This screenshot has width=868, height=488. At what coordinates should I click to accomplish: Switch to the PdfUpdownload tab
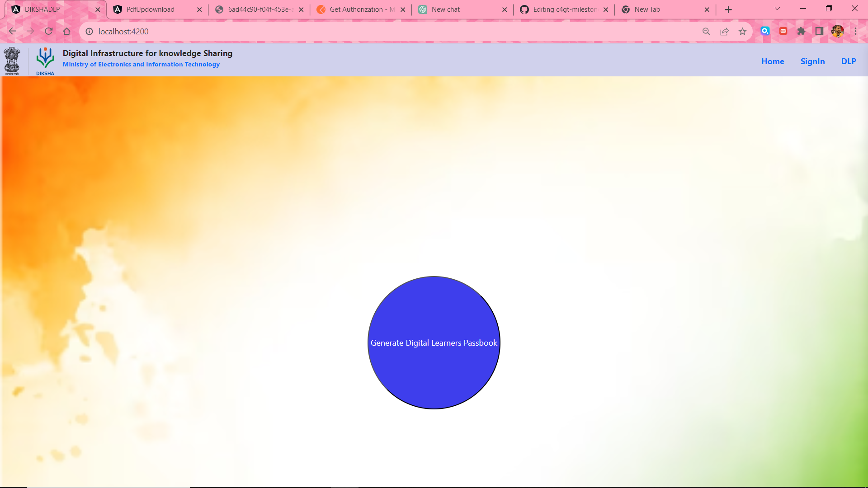tap(151, 9)
